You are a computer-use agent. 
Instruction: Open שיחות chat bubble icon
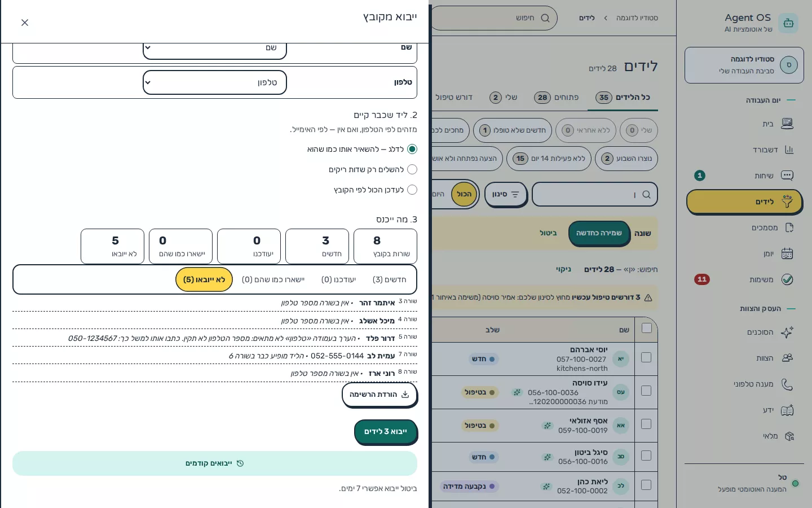787,176
